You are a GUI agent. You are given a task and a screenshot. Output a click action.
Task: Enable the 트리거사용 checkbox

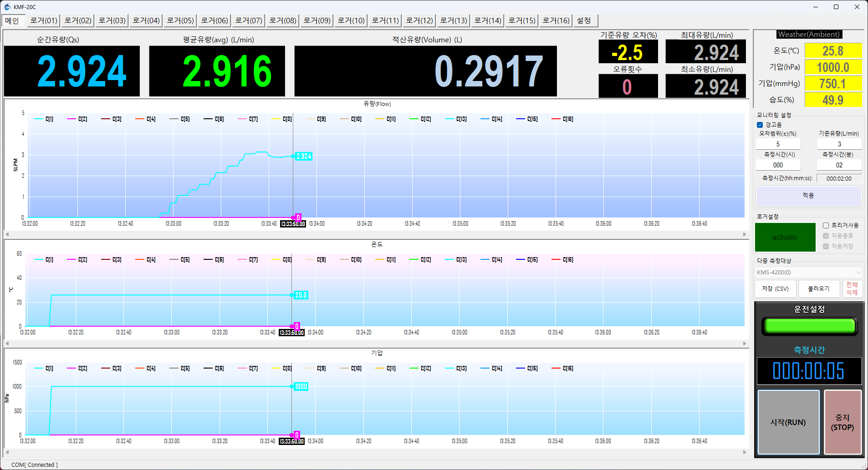(826, 225)
